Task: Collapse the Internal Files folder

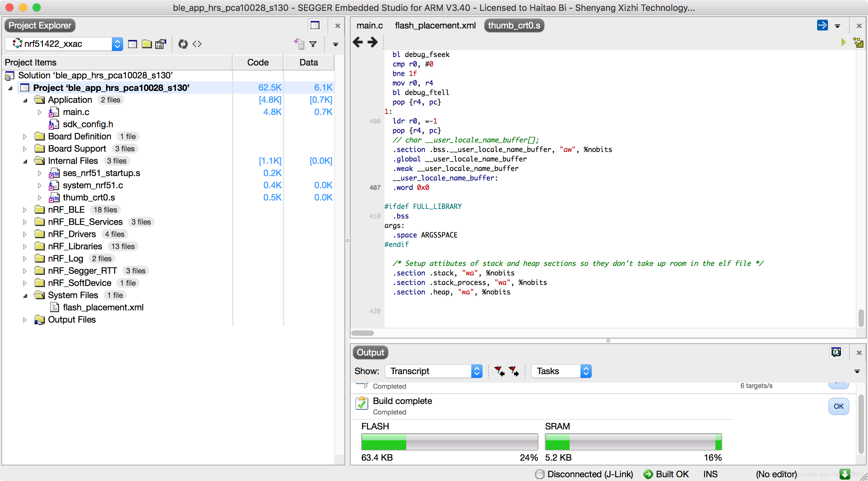Action: [25, 161]
